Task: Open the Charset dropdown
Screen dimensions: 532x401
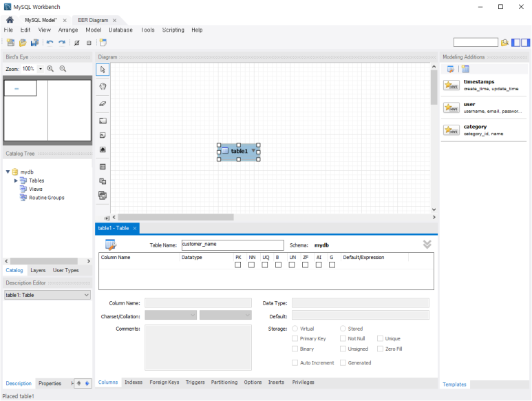Action: (171, 315)
